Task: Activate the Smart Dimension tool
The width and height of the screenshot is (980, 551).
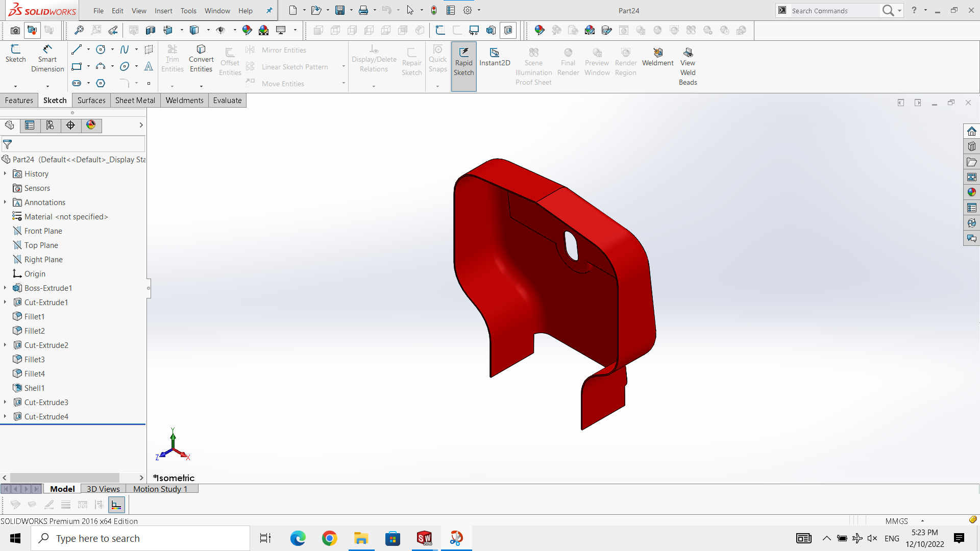Action: click(x=47, y=58)
